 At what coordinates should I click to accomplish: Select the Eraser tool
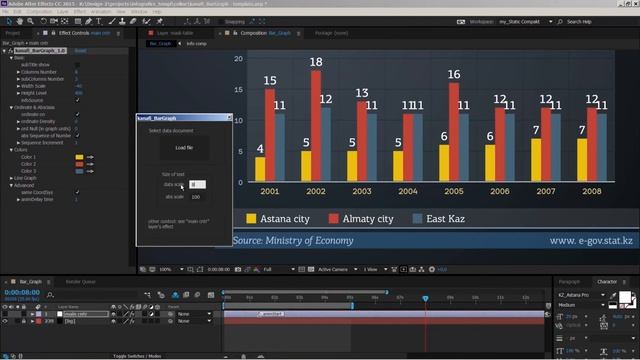[133, 21]
